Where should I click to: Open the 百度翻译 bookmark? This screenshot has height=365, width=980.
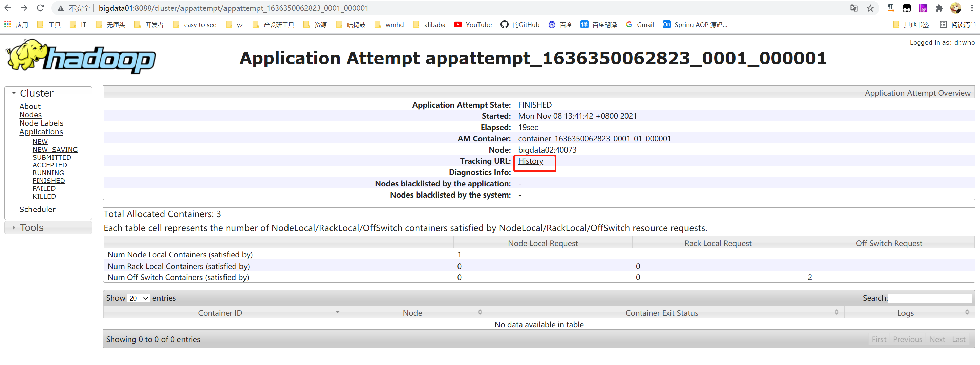pyautogui.click(x=598, y=25)
